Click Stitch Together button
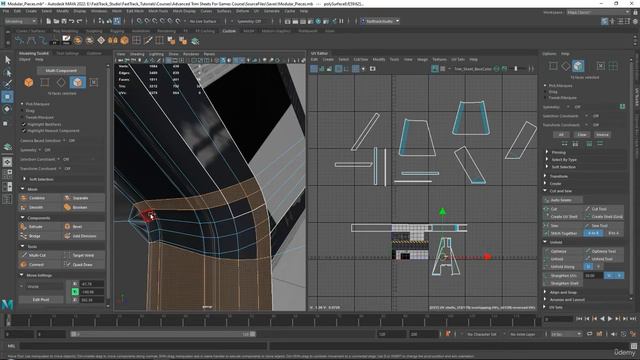The height and width of the screenshot is (360, 640). [x=563, y=233]
